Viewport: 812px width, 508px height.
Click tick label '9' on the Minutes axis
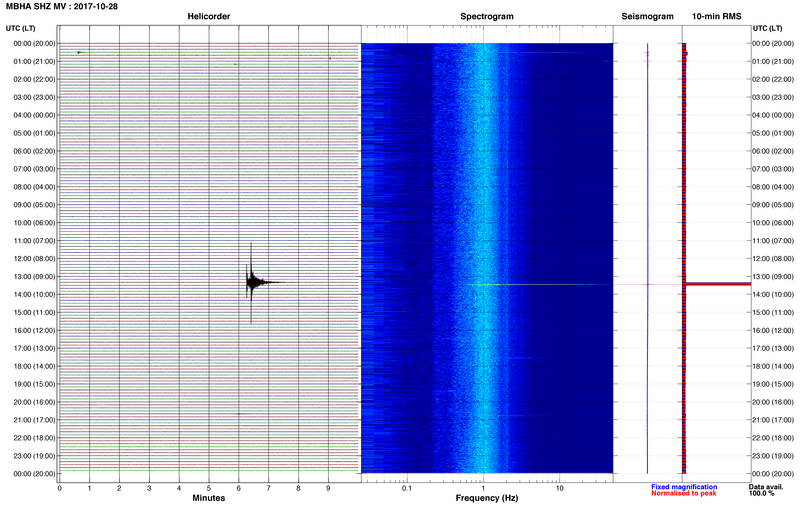328,488
